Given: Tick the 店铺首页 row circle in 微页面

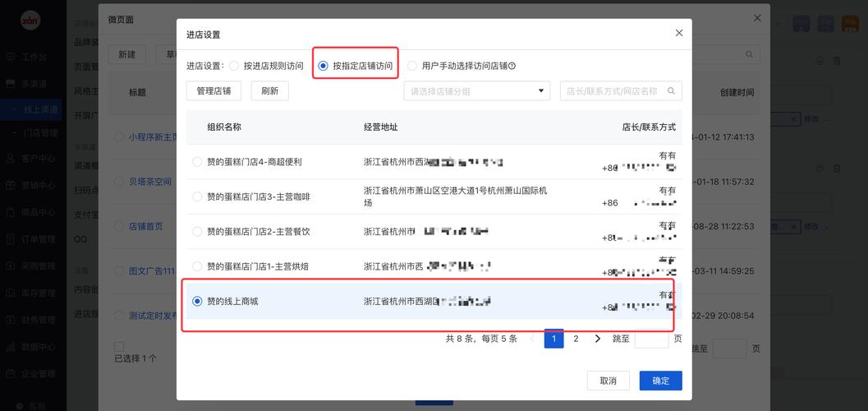Looking at the screenshot, I should tap(118, 226).
